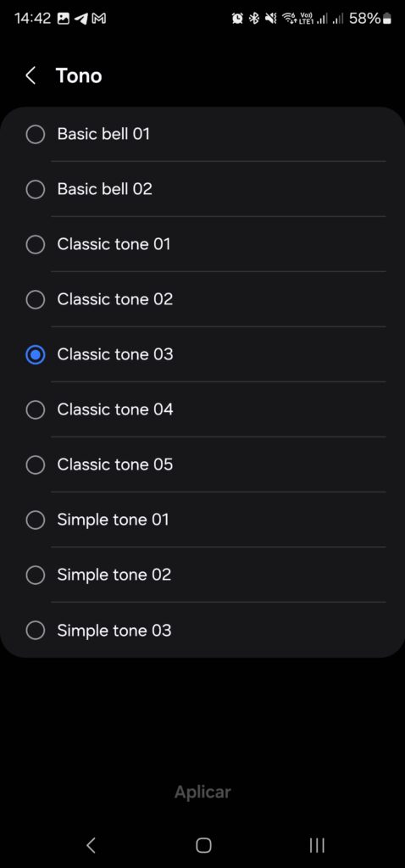Go back using the Tono header arrow
405x868 pixels.
pos(31,75)
